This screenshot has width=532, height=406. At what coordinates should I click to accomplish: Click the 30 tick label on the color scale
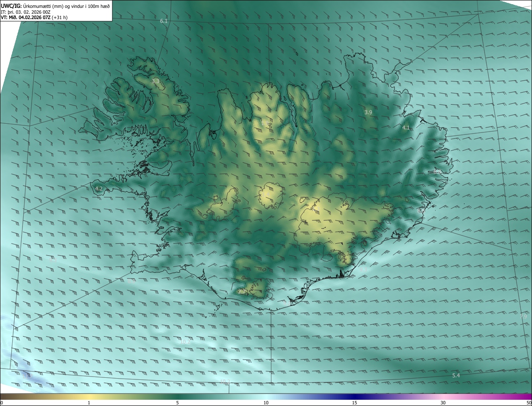pos(443,403)
